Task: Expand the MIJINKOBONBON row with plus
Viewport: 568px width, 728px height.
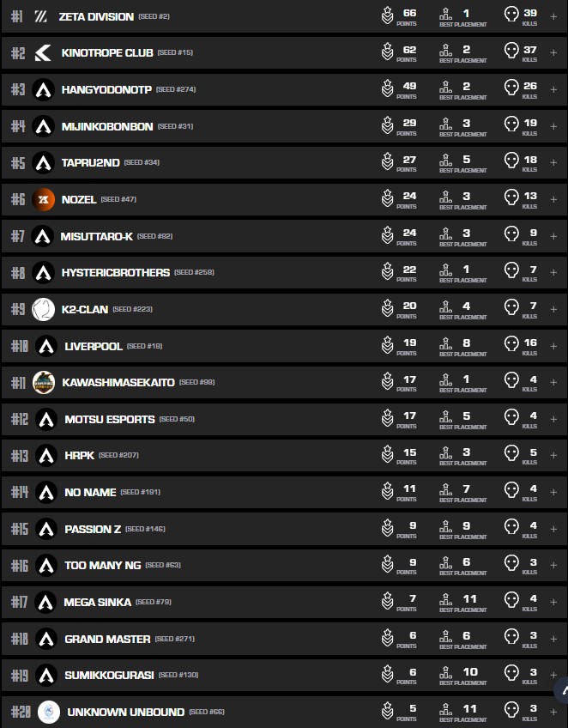Action: pyautogui.click(x=553, y=126)
